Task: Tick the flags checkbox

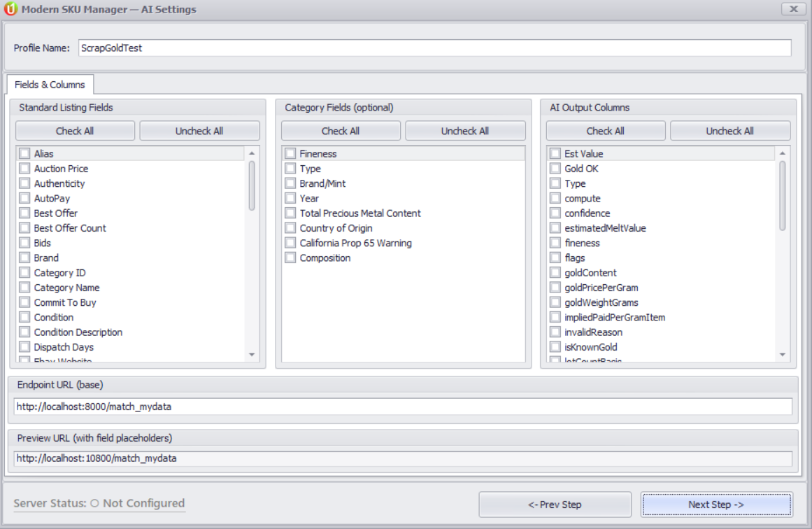Action: click(555, 258)
